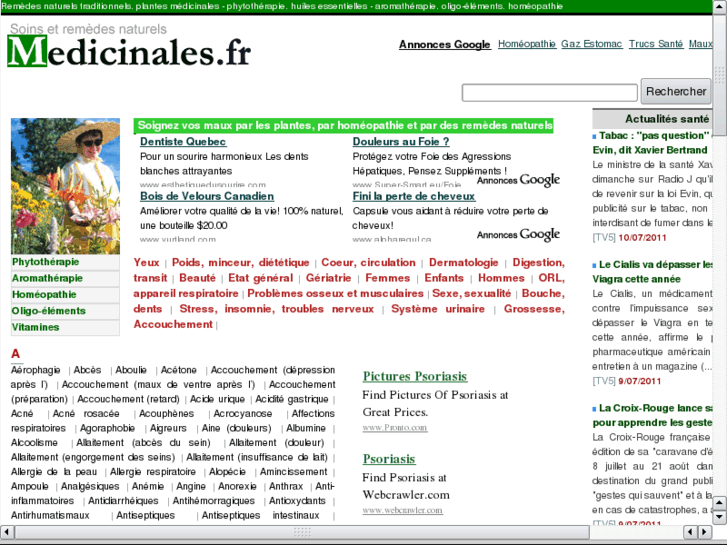Click the horizontal scrollbar left arrow
The width and height of the screenshot is (727, 545).
pos(6,532)
